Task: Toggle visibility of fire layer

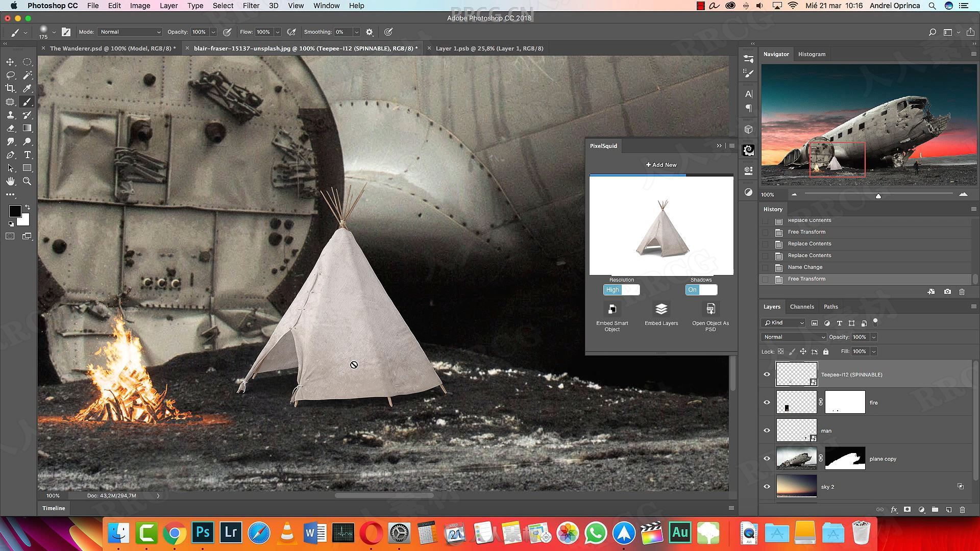Action: point(767,402)
